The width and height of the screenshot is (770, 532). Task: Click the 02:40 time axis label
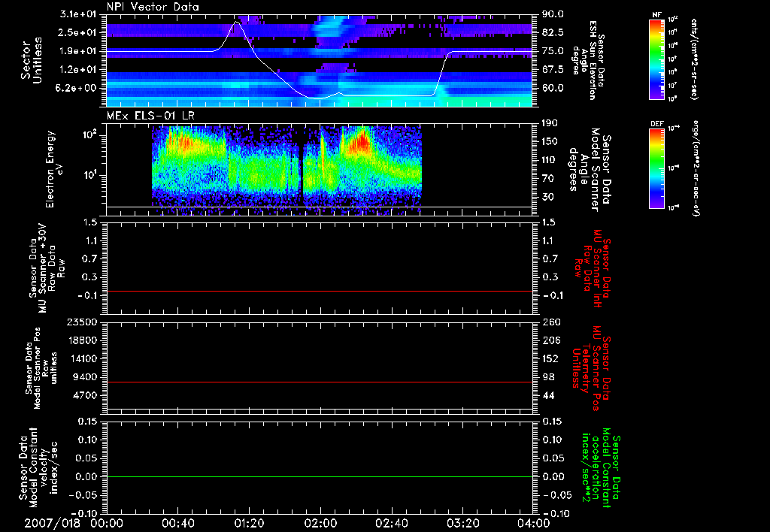pyautogui.click(x=391, y=523)
